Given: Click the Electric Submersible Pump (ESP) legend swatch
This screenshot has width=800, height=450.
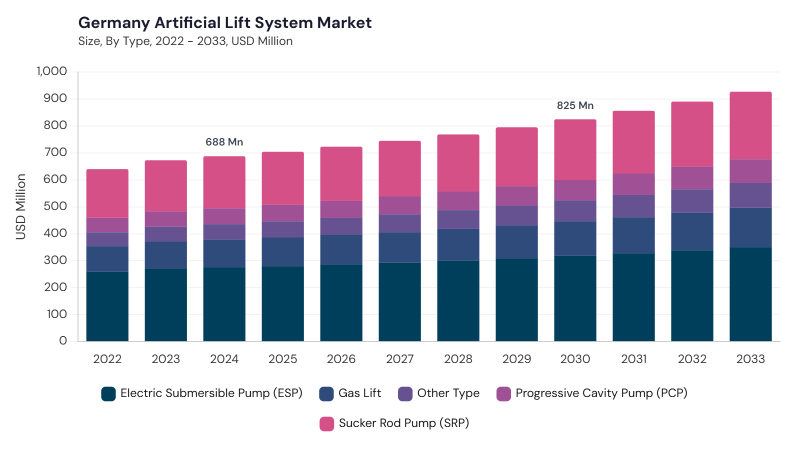Looking at the screenshot, I should (x=108, y=394).
